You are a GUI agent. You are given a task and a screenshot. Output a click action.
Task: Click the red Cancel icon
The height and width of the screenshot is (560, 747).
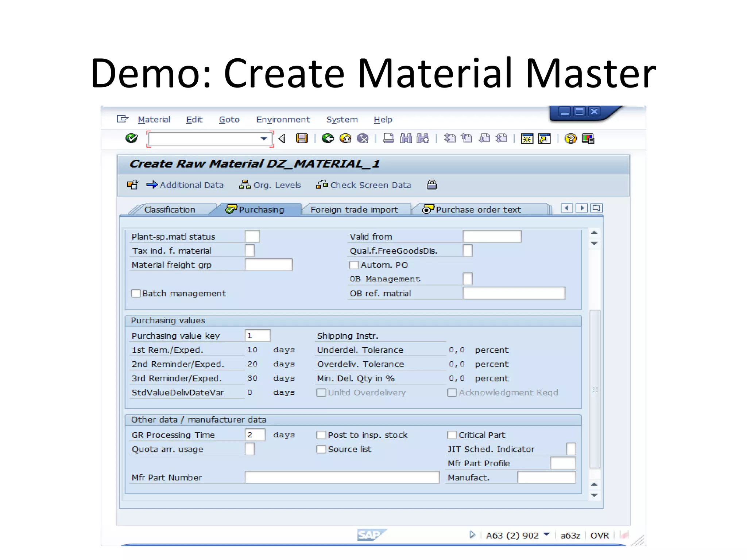pos(363,139)
